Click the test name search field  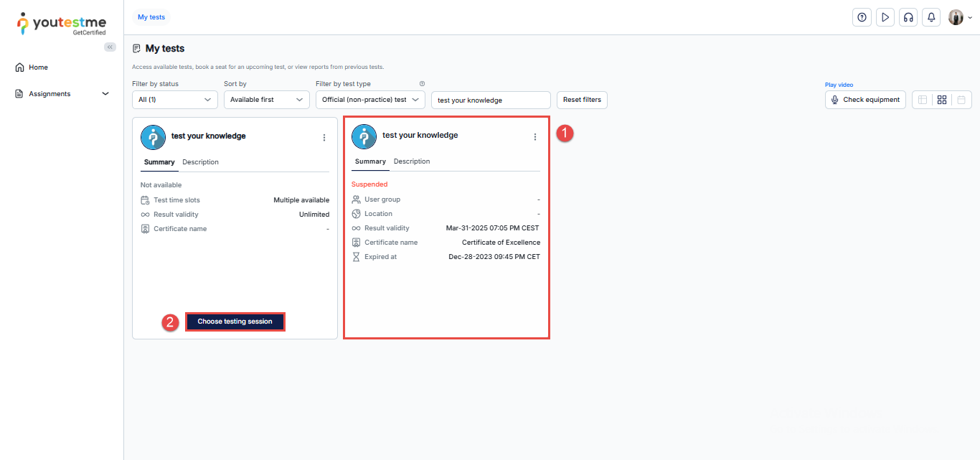click(491, 100)
